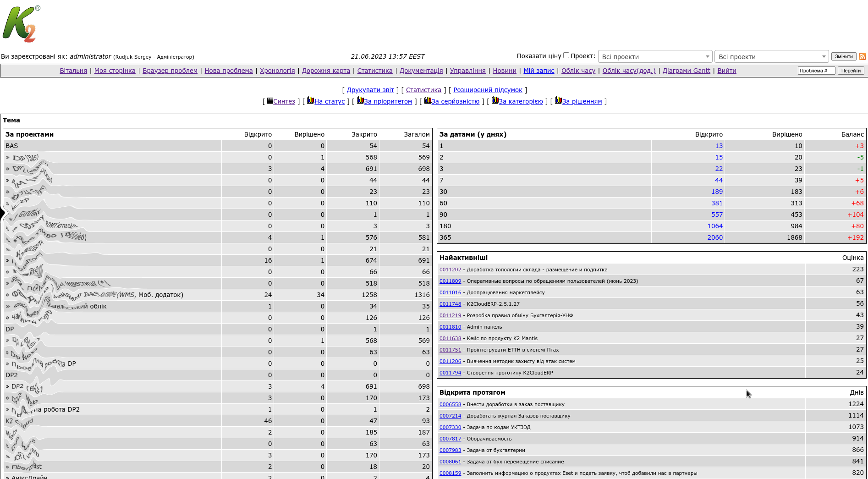The height and width of the screenshot is (479, 868).
Task: Open issue 0011016 link
Action: [x=450, y=292]
